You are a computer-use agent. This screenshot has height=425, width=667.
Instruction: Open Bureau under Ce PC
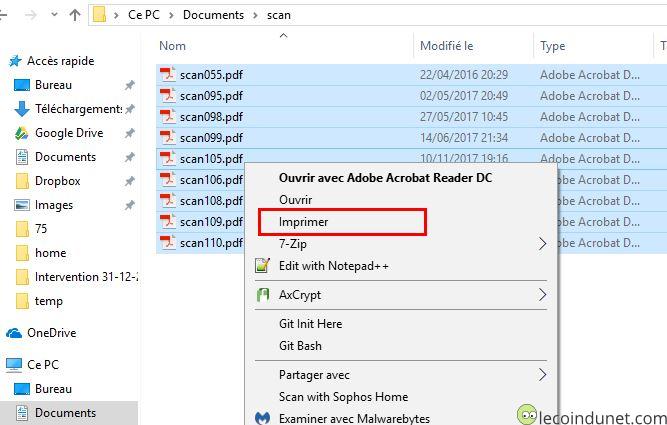53,389
